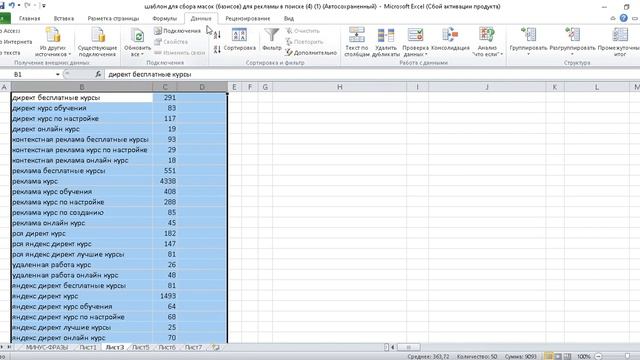This screenshot has height=360, width=640.
Task: Expand Обновить все dropdown arrow
Action: (x=142, y=54)
